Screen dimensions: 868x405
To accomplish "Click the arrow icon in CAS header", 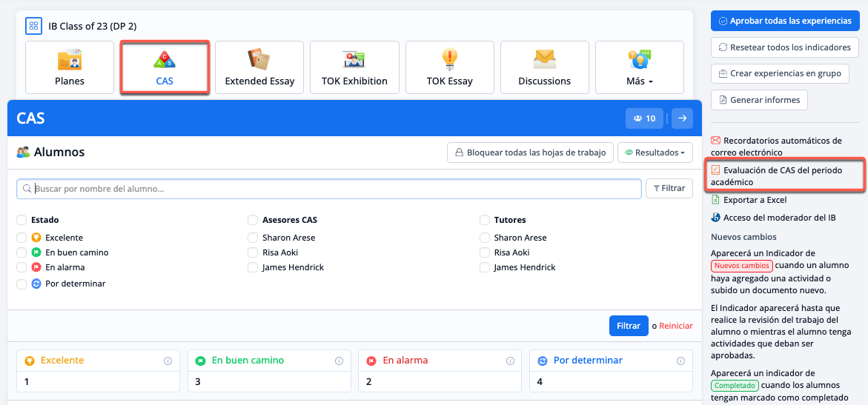I will point(683,118).
